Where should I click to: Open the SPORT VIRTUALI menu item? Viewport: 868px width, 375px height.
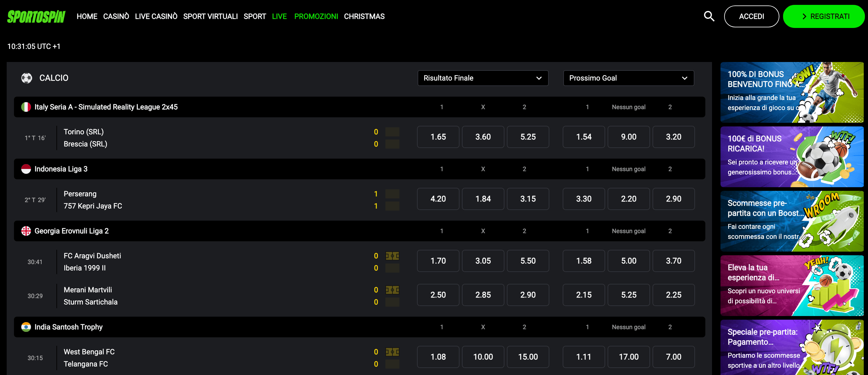click(x=210, y=16)
